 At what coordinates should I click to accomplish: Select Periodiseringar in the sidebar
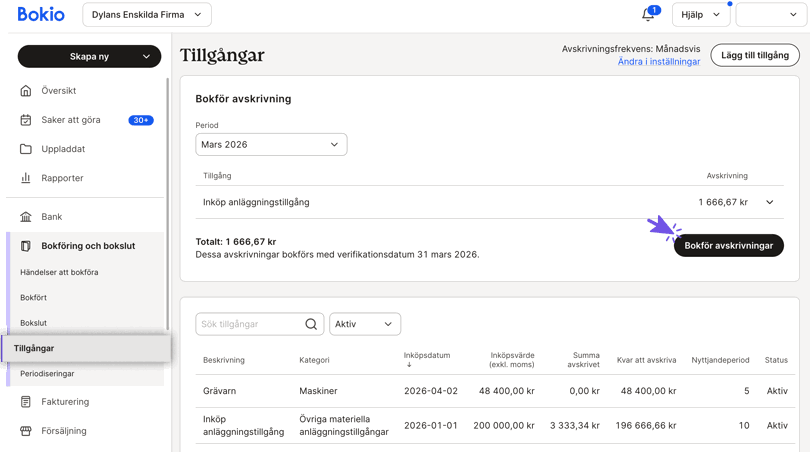pos(48,374)
